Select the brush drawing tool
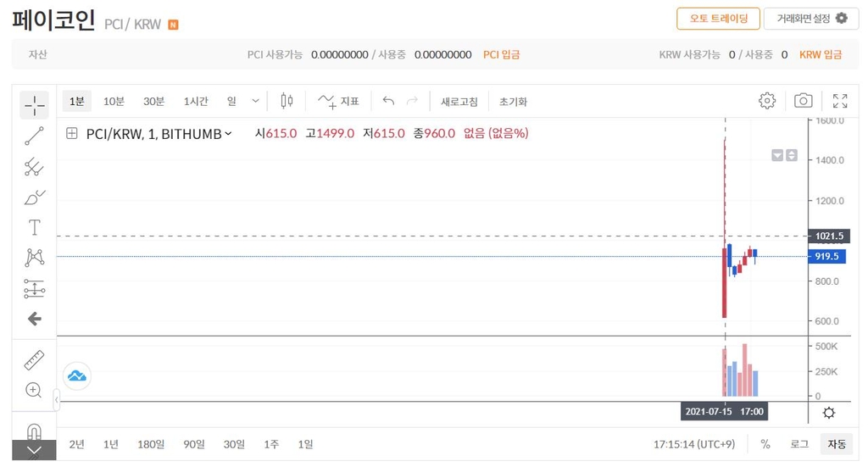Screen dimensions: 868x467 [34, 197]
